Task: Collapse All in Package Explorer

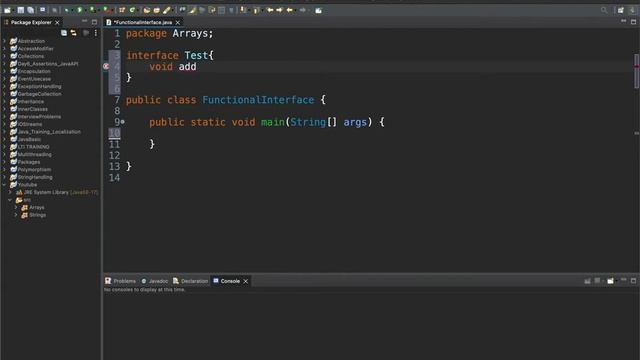Action: 64,33
